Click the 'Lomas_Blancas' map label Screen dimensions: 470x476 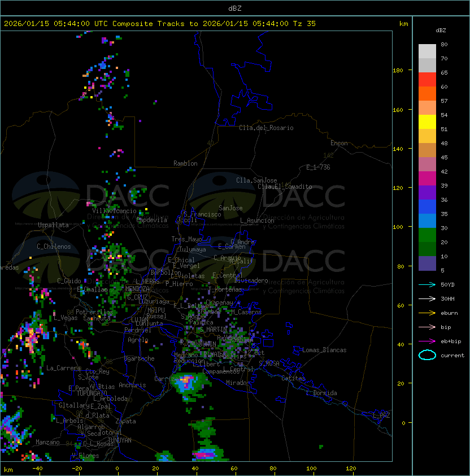[x=324, y=350]
